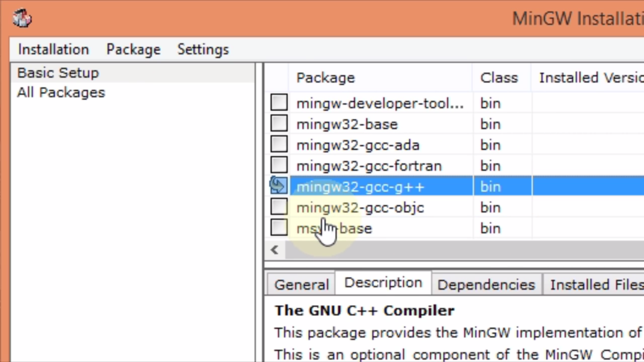This screenshot has height=362, width=644.
Task: Open the Installation menu
Action: (x=53, y=49)
